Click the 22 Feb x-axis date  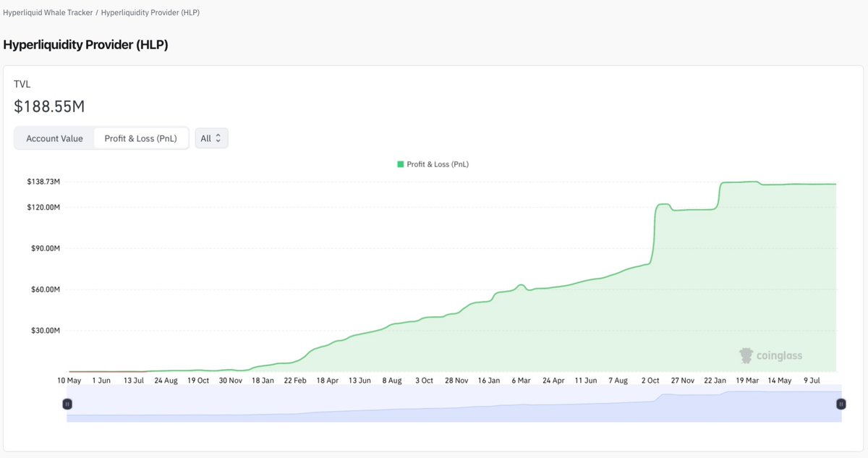295,380
